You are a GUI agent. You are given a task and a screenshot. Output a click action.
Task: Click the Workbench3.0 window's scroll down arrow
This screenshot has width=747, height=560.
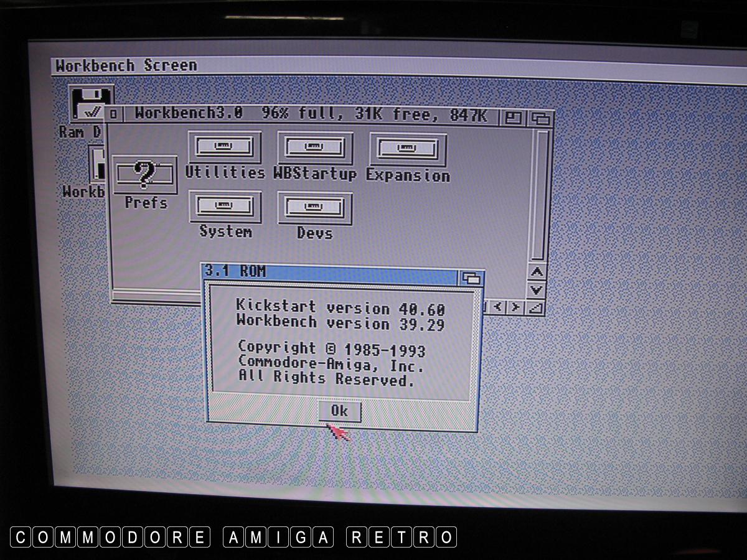(536, 290)
